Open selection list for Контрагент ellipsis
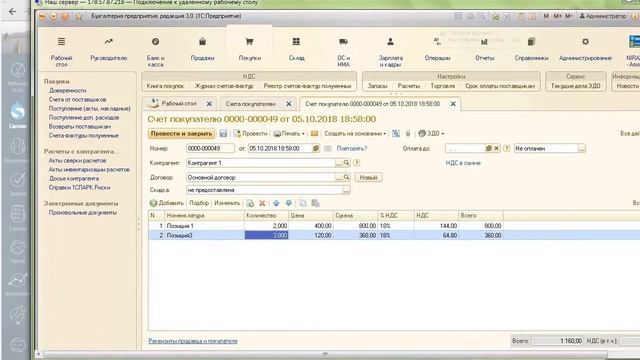640x360 pixels. point(339,163)
